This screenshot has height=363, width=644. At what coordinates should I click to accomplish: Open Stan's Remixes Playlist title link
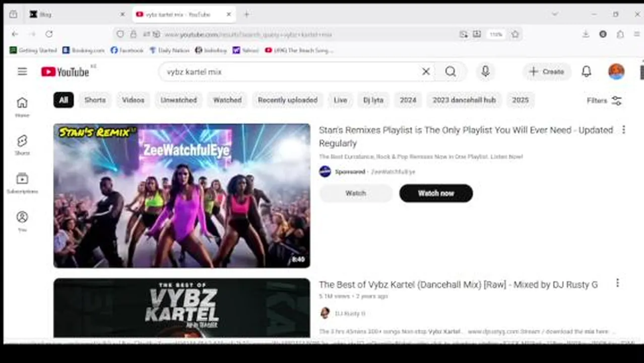[x=466, y=136]
